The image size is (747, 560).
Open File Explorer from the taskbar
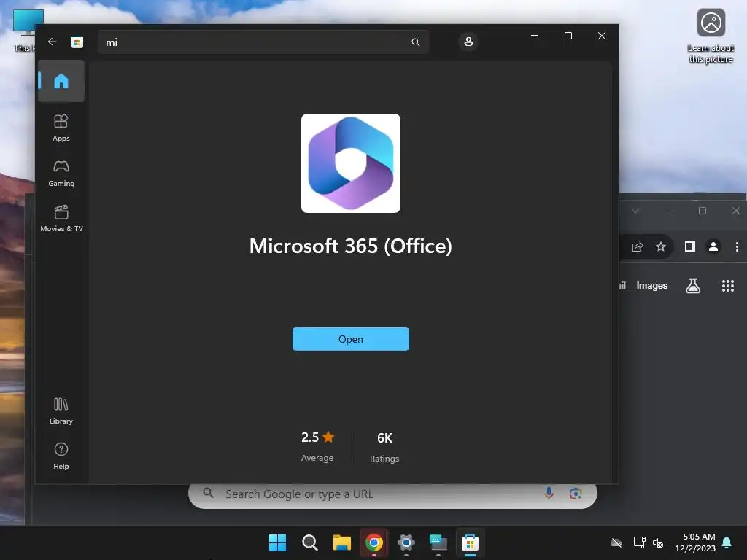tap(341, 542)
